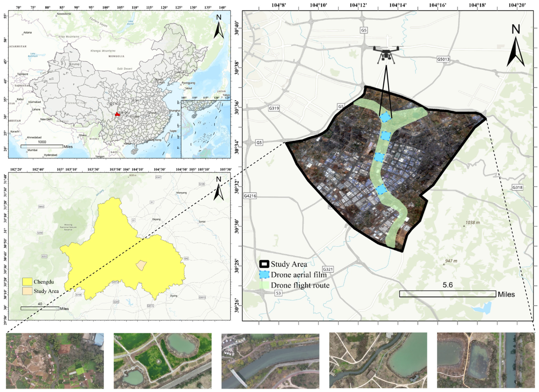The height and width of the screenshot is (392, 539).
Task: Click the blue Drone aerial film swatch
Action: click(264, 275)
